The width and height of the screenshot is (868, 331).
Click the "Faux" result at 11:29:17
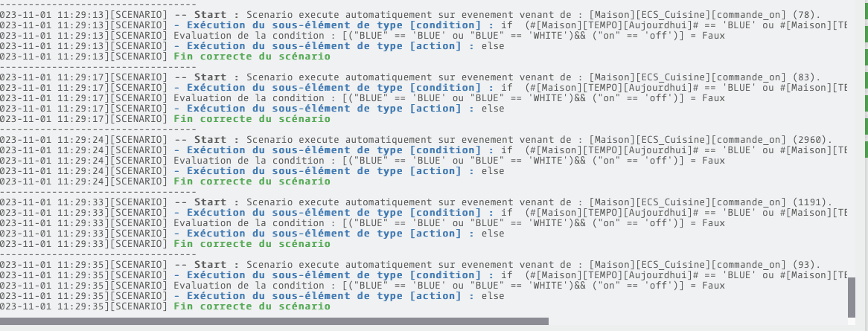tap(712, 98)
